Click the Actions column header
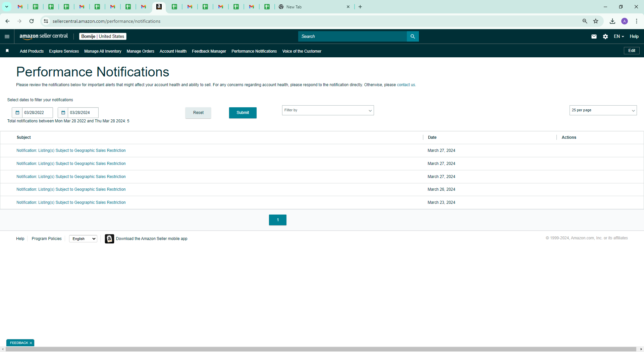Screen dimensions: 644x352 (x=569, y=137)
